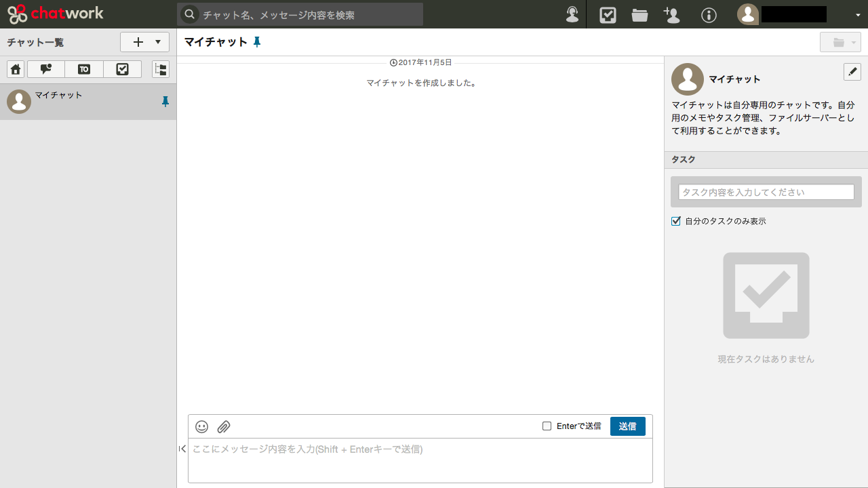Image resolution: width=868 pixels, height=488 pixels.
Task: Select the home filter all chats icon
Action: (x=16, y=69)
